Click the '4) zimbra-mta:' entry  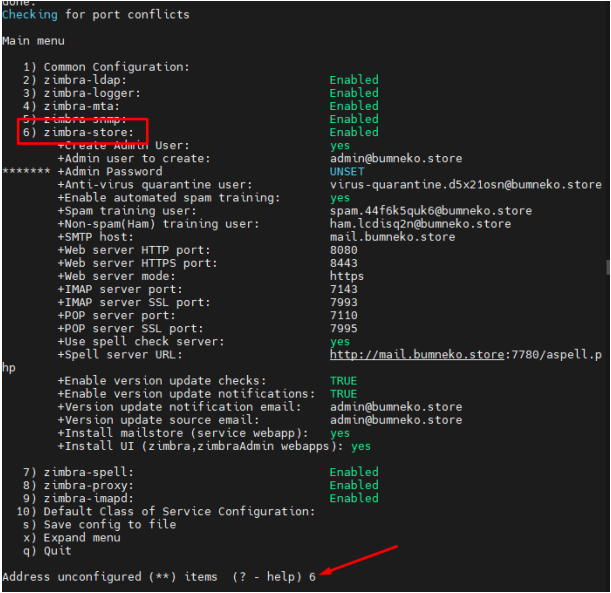click(71, 106)
